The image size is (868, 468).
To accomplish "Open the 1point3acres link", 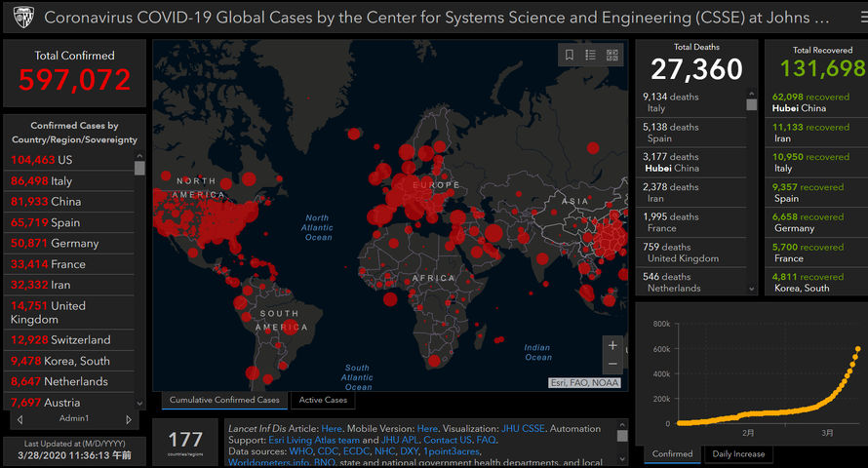I will [x=452, y=452].
